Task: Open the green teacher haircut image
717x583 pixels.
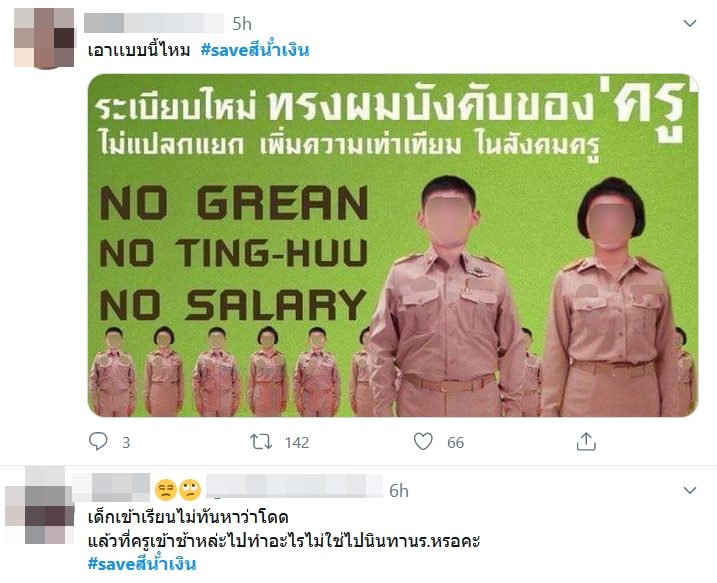Action: pyautogui.click(x=393, y=245)
